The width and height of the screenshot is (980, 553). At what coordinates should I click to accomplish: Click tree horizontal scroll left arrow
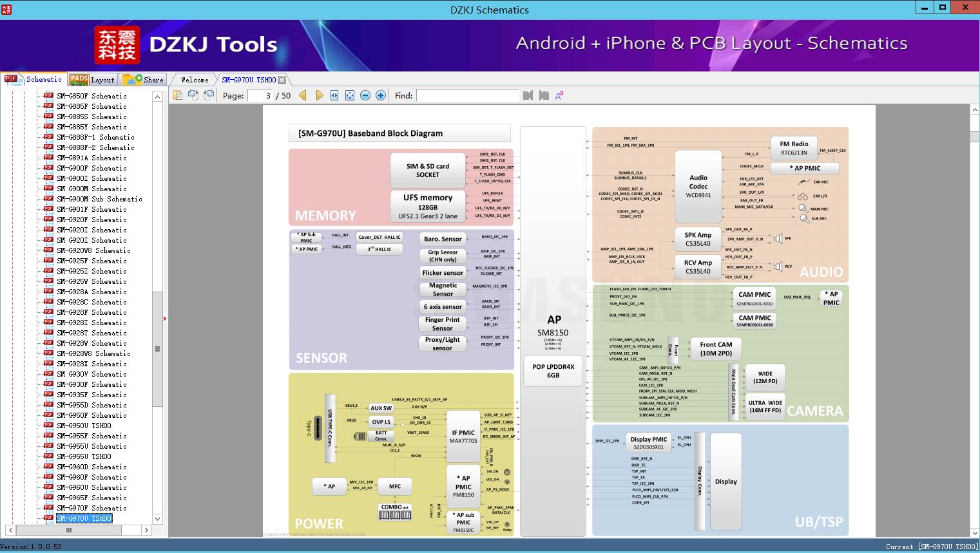point(10,530)
